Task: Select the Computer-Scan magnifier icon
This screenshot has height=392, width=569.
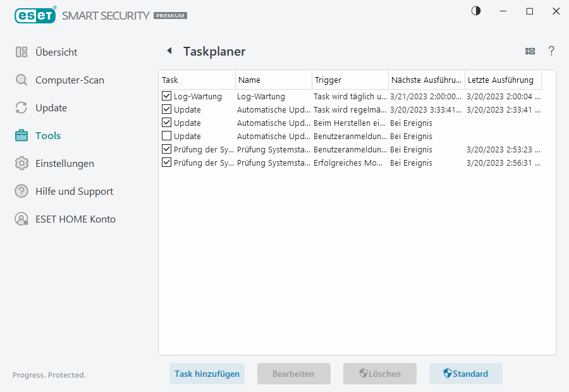Action: pos(21,80)
